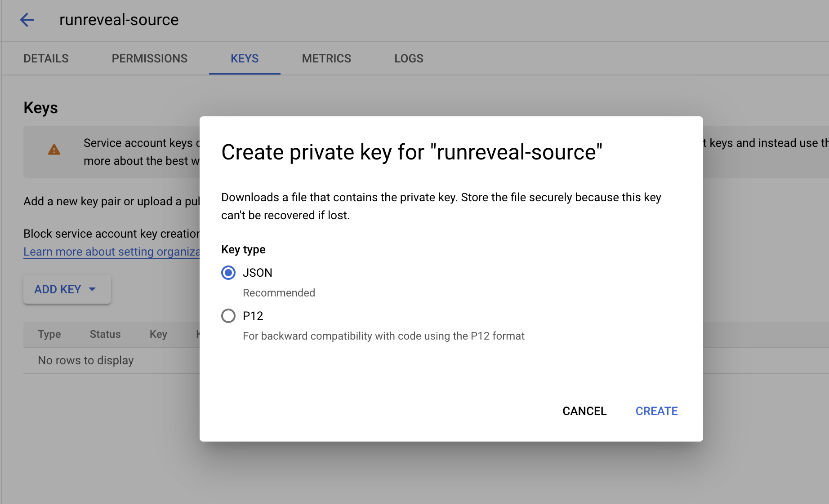Open the ADD KEY dropdown

(67, 289)
